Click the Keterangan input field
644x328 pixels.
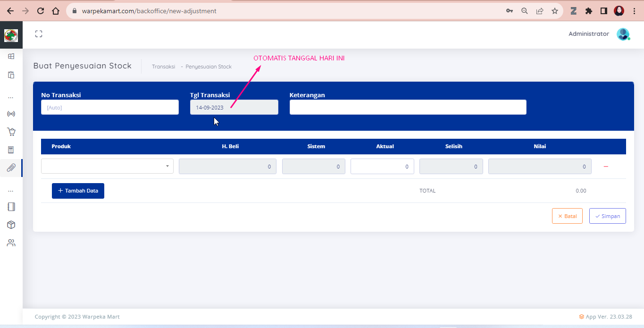click(x=408, y=107)
